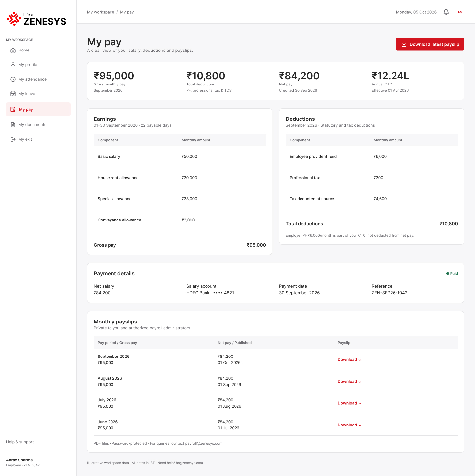This screenshot has width=475, height=476.
Task: Click the My exit logout icon
Action: [13, 139]
